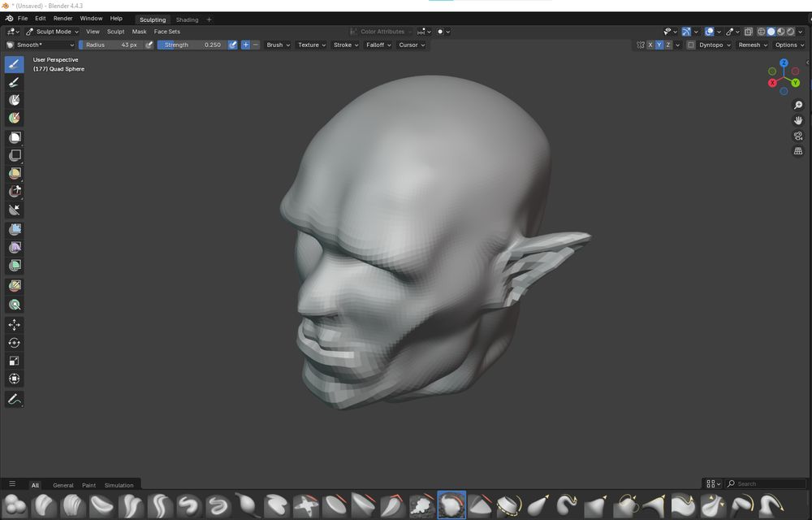Show Paint brushes in asset shelf
Screen dimensions: 812x520
[x=89, y=485]
